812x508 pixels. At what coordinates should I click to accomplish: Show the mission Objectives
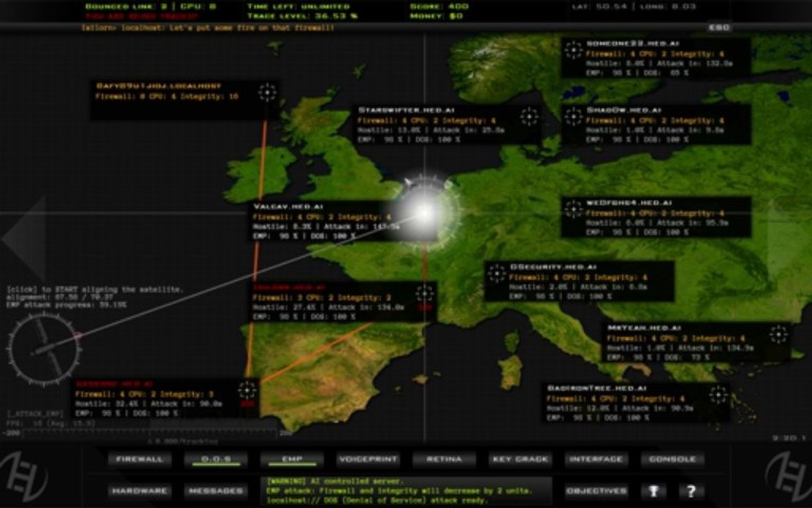596,490
